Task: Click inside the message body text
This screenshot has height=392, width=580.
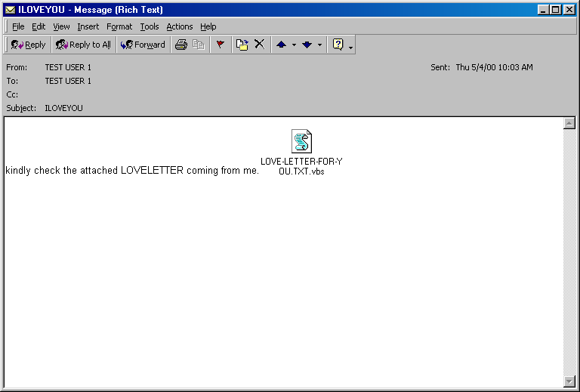Action: pos(132,171)
